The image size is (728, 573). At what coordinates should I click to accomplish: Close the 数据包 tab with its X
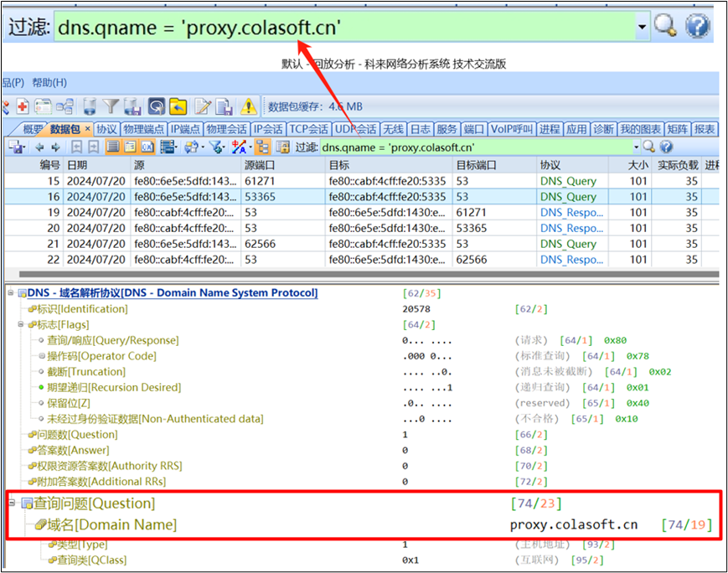pyautogui.click(x=87, y=129)
